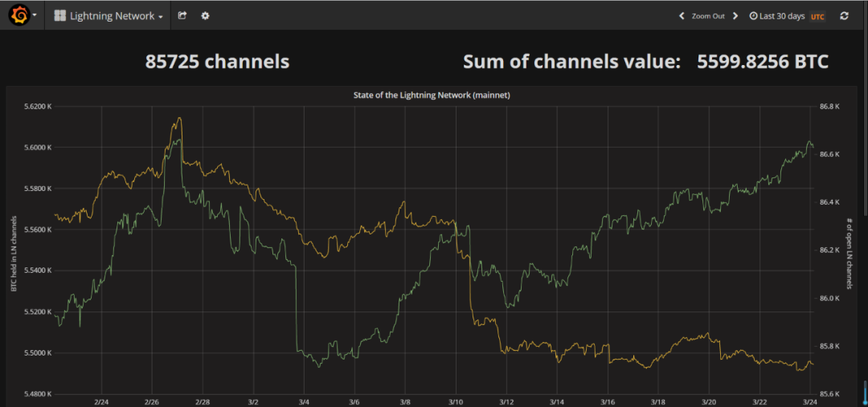Click the Sum of channels value label
The image size is (868, 407).
572,61
